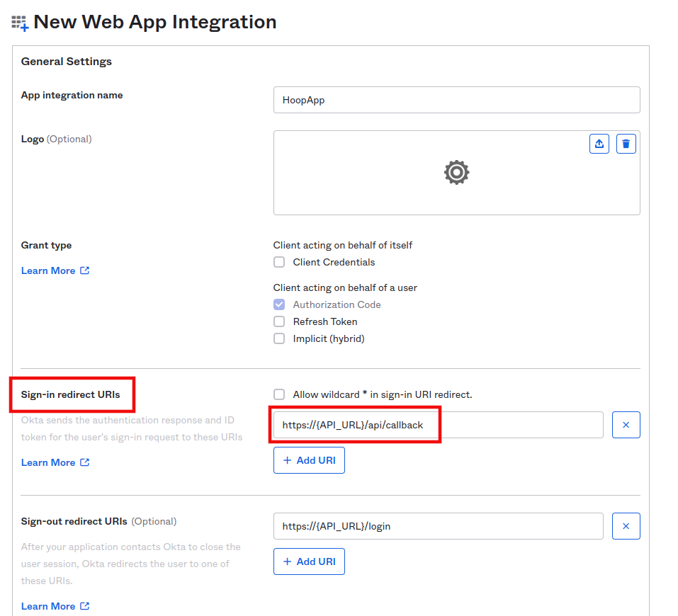Image resolution: width=678 pixels, height=616 pixels.
Task: Click the gear logo placeholder image
Action: tap(456, 172)
